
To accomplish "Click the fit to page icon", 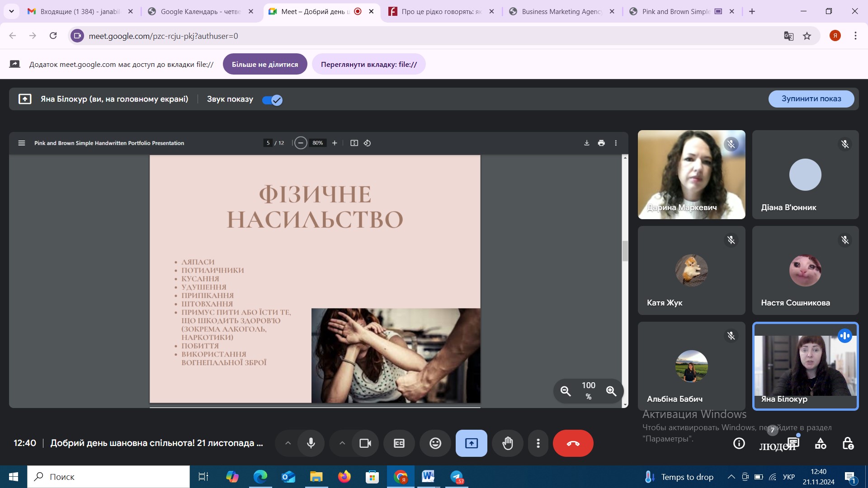I will (x=354, y=143).
